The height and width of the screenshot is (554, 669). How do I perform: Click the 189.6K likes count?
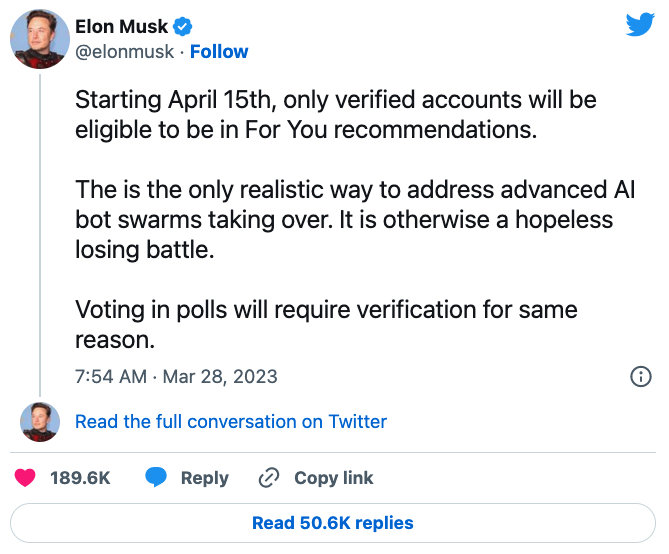coord(80,478)
